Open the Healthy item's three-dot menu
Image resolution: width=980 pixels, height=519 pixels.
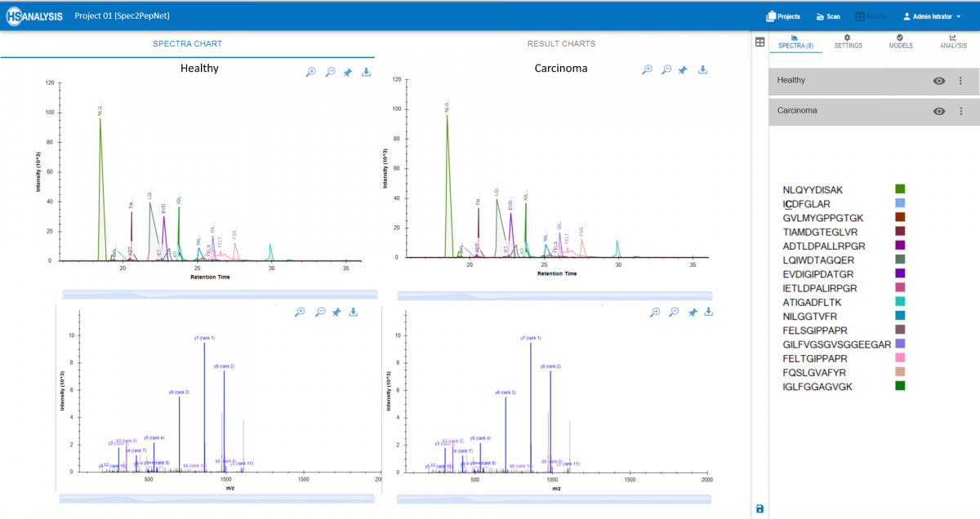(x=962, y=80)
